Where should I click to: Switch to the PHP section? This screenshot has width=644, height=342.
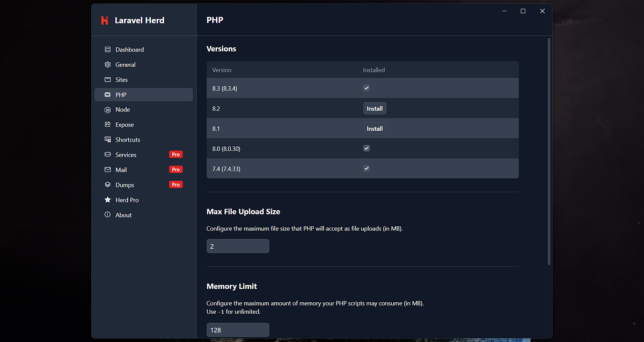pyautogui.click(x=121, y=94)
